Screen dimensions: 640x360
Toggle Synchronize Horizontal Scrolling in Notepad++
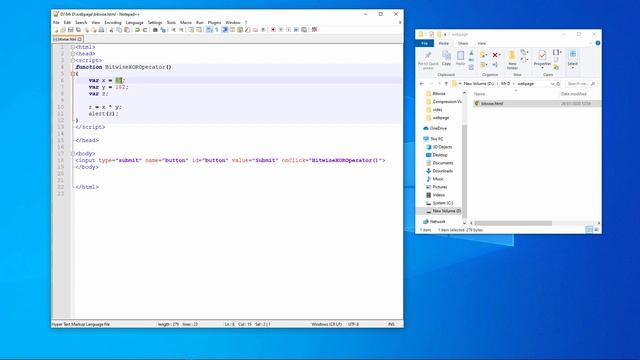[198, 30]
